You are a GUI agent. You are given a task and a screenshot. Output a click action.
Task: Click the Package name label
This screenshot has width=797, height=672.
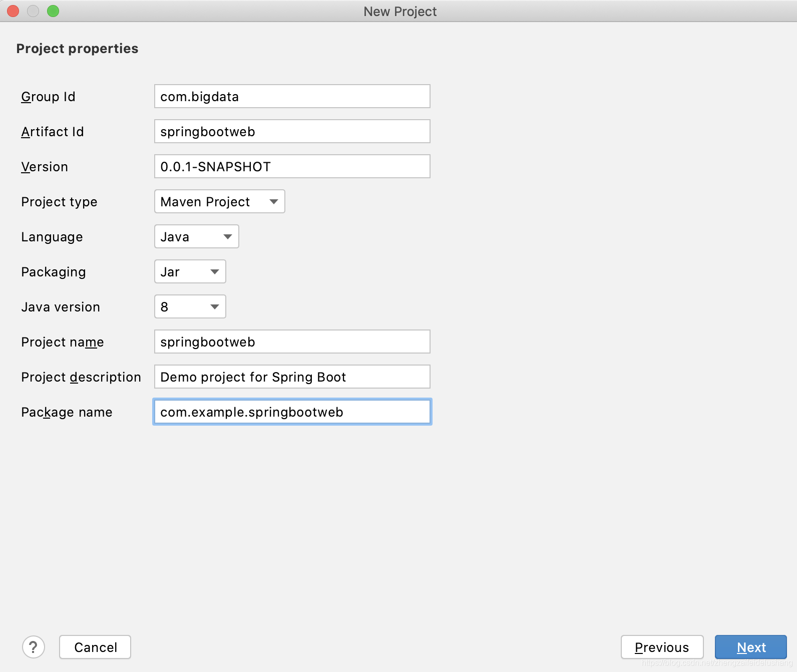[x=67, y=412]
